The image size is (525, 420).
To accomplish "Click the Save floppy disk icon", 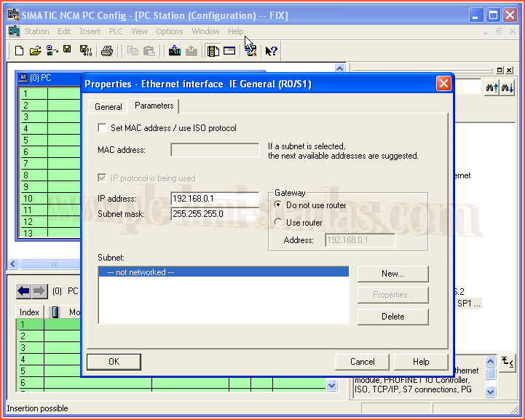I will pyautogui.click(x=67, y=50).
